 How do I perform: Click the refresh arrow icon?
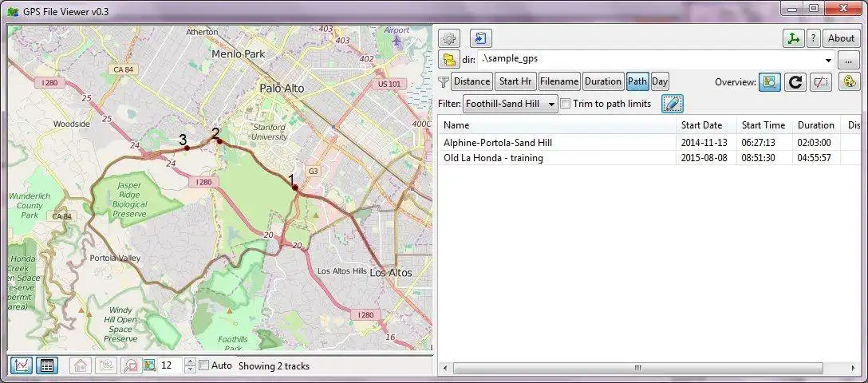pyautogui.click(x=795, y=82)
